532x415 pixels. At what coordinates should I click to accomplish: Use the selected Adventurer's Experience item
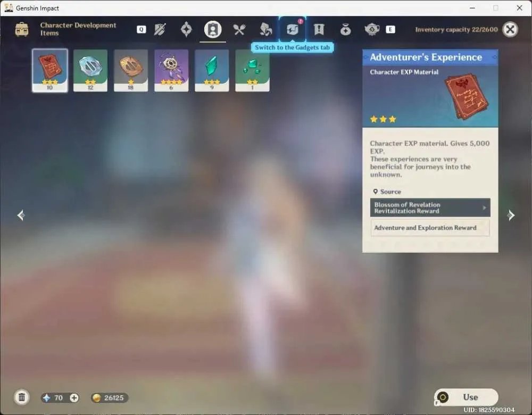tap(466, 397)
